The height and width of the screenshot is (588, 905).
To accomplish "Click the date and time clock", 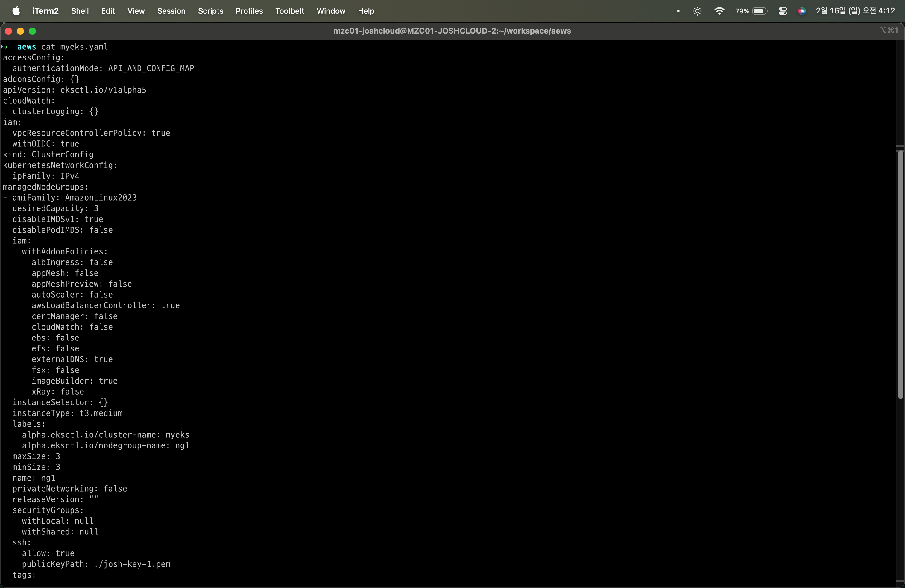I will (855, 11).
